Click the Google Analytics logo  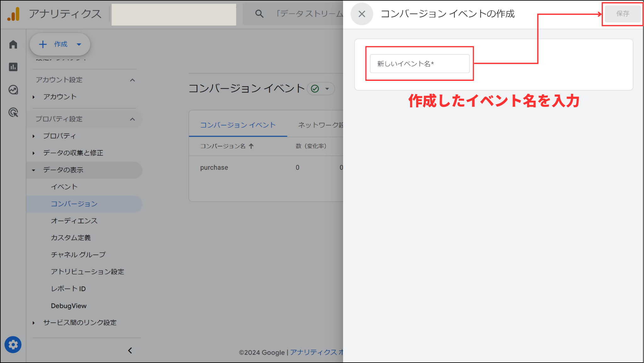coord(14,14)
